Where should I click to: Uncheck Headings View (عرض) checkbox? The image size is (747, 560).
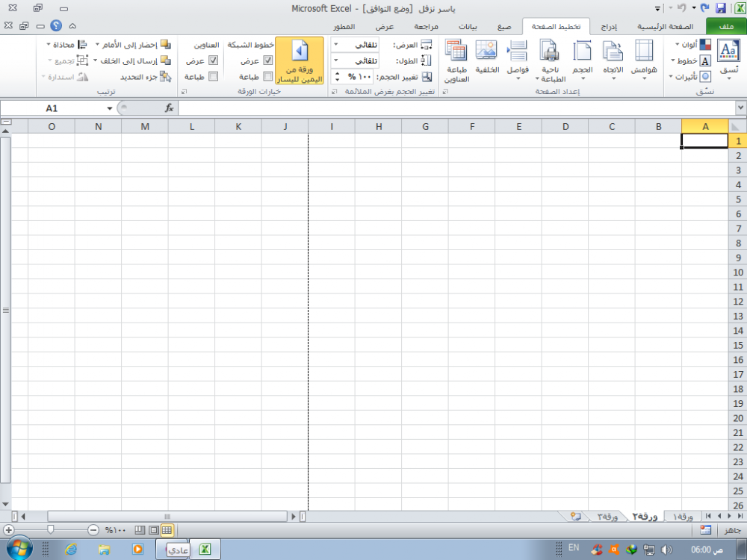click(213, 60)
